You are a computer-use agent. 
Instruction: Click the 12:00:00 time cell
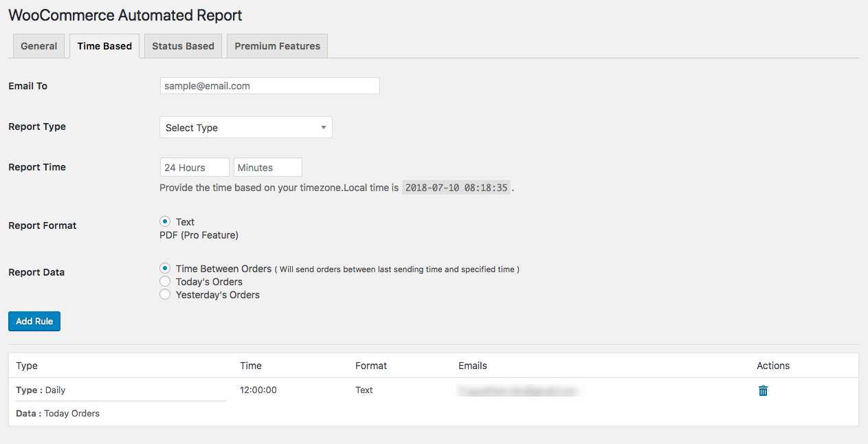pyautogui.click(x=258, y=390)
